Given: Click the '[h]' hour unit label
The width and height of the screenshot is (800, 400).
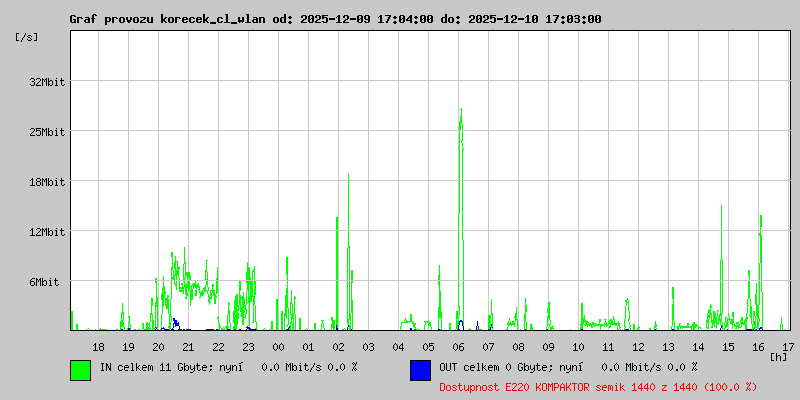Looking at the screenshot, I should 778,356.
